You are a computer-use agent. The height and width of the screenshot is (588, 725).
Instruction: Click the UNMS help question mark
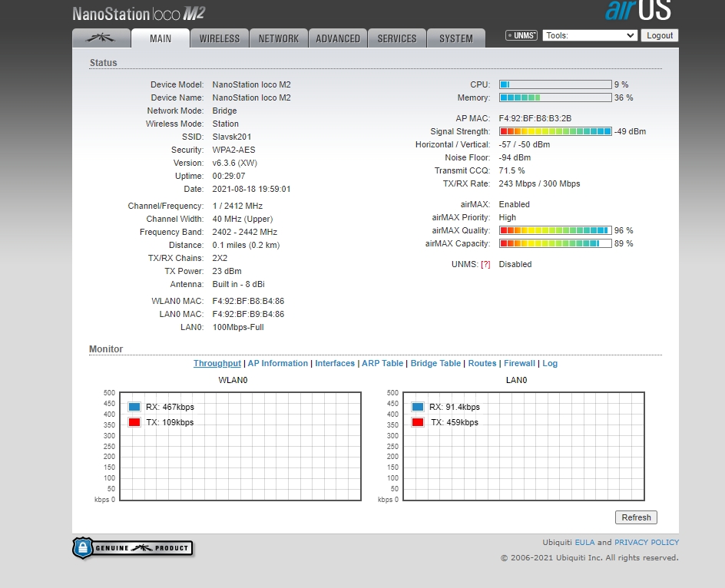(485, 264)
